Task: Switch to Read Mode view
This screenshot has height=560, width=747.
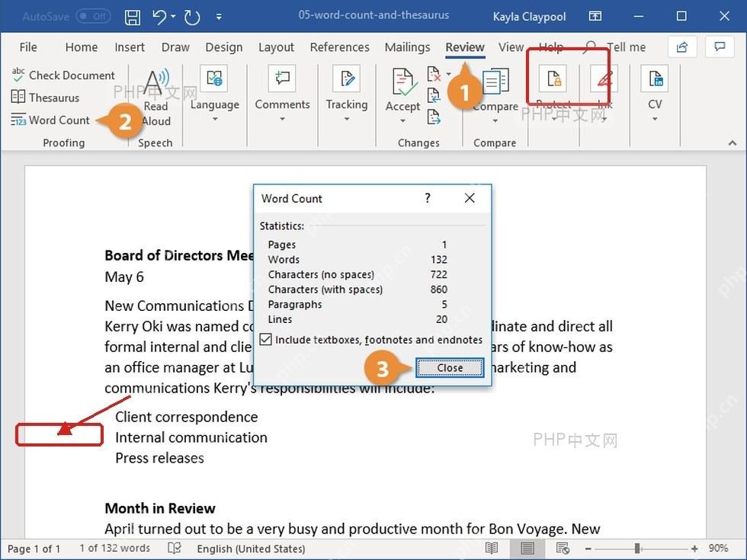Action: 492,549
